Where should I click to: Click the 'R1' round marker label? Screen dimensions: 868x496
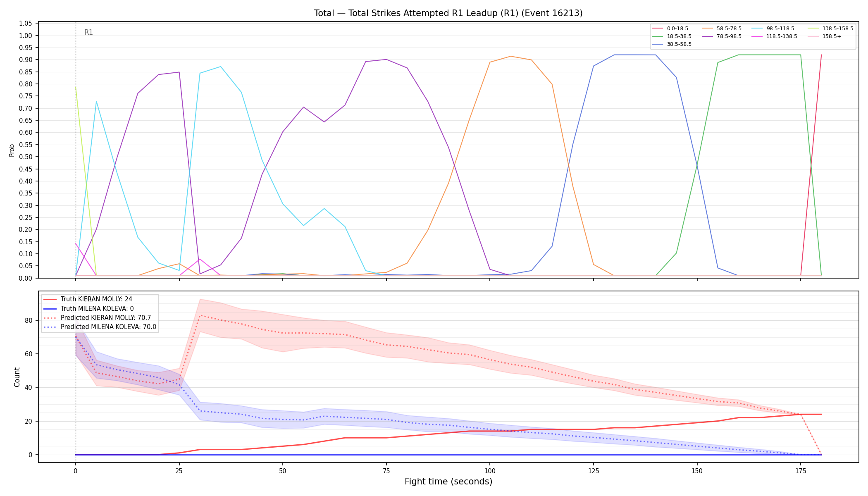tap(88, 32)
